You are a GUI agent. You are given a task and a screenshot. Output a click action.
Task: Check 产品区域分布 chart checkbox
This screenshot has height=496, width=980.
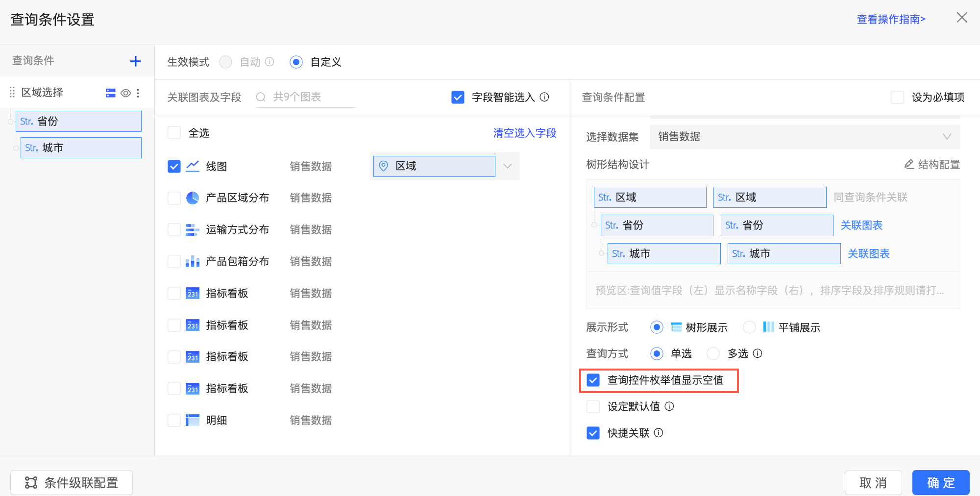click(x=174, y=198)
